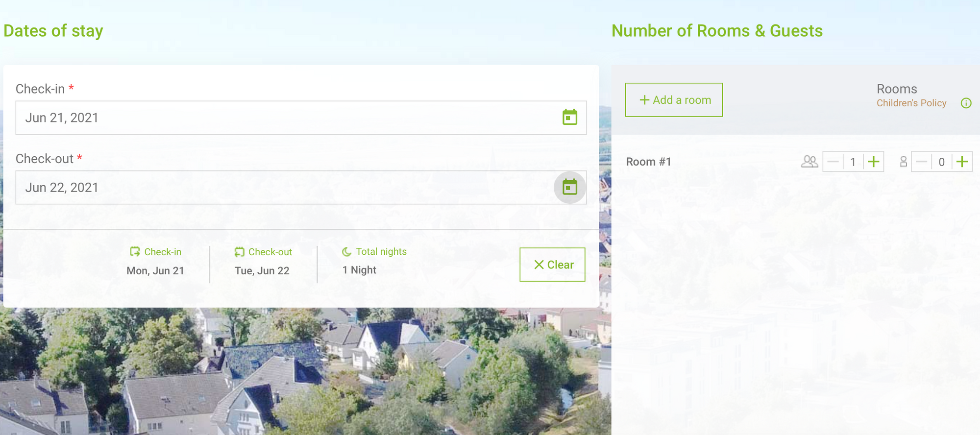This screenshot has height=435, width=980.
Task: Click the Add a room button
Action: [x=674, y=100]
